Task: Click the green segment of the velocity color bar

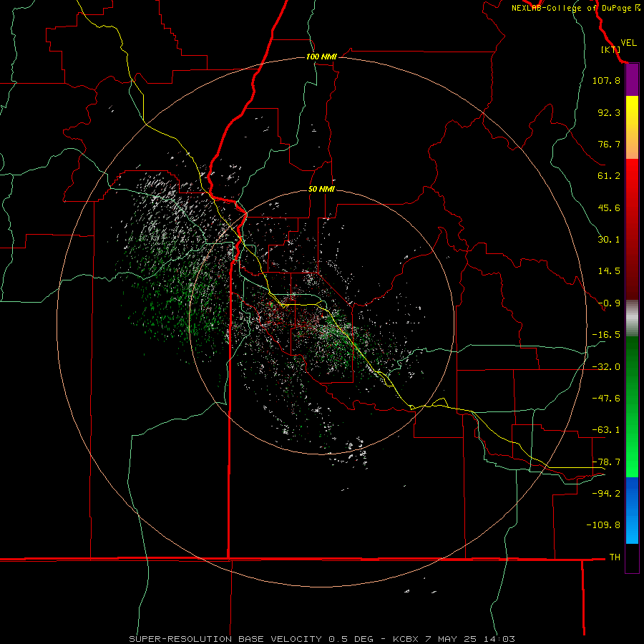Action: coord(632,406)
